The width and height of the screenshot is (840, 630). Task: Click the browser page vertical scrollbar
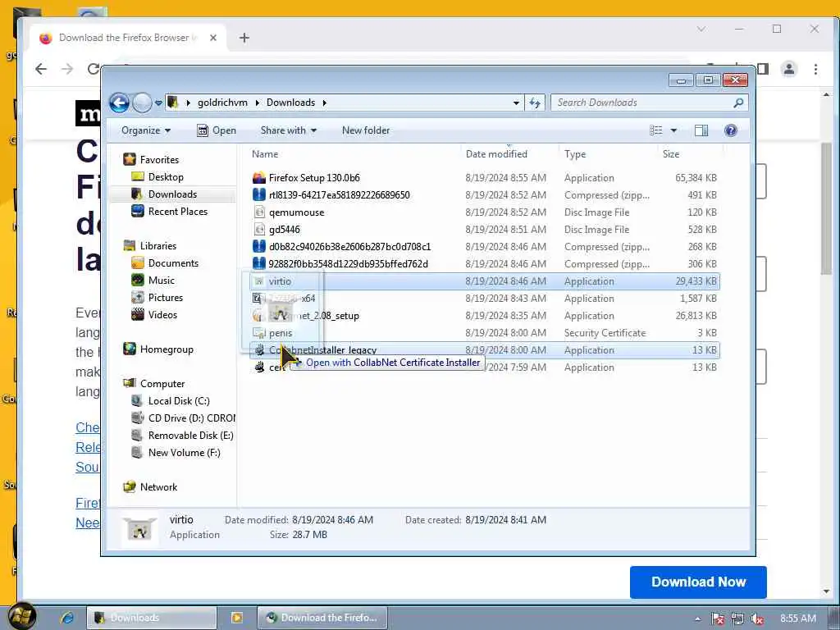826,209
